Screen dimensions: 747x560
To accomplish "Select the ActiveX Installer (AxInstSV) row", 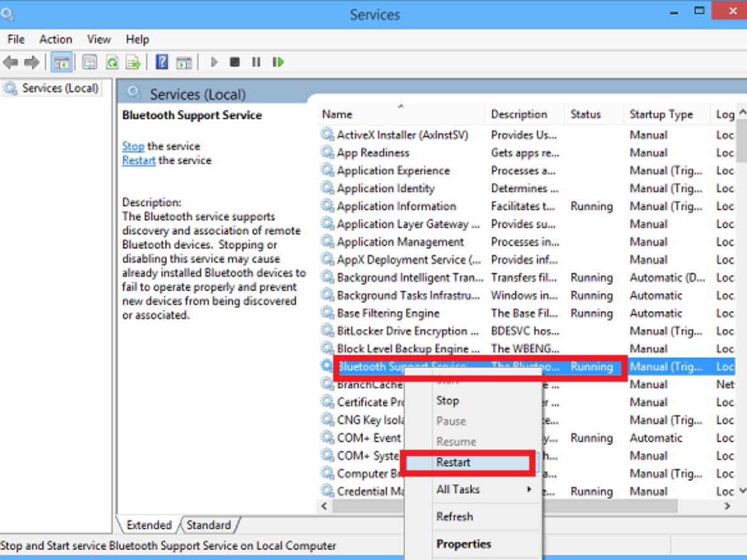I will (527, 134).
